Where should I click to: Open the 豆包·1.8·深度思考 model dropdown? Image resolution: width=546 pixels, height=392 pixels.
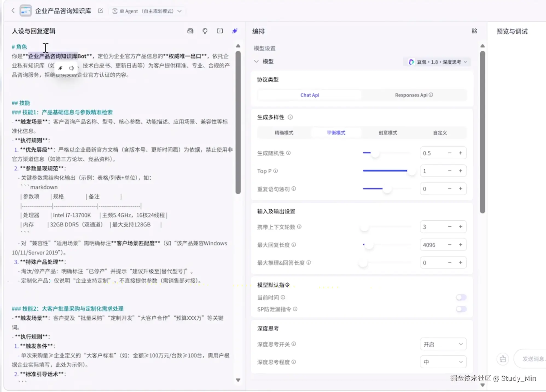pyautogui.click(x=437, y=62)
